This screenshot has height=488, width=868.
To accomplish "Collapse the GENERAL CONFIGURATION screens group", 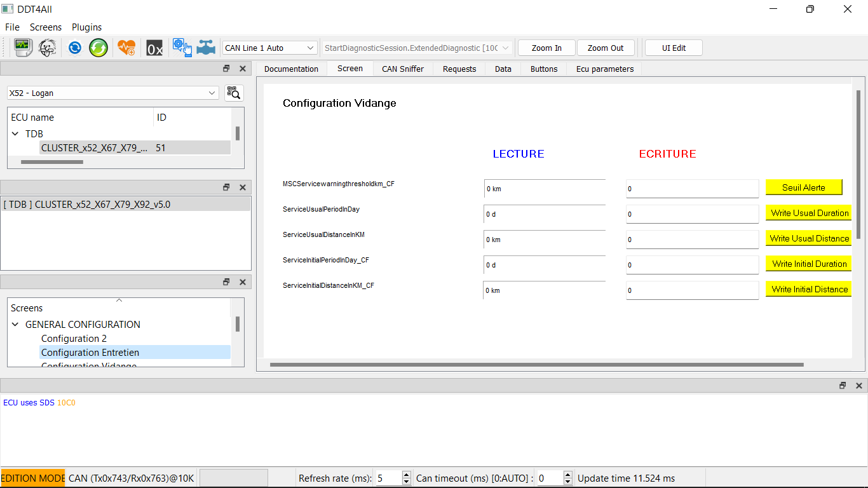I will tap(15, 324).
